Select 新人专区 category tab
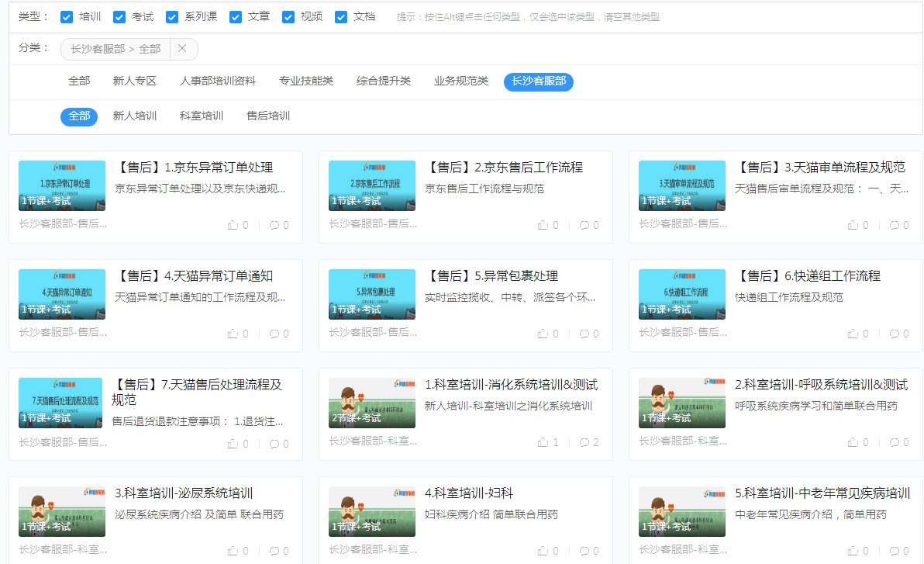 (135, 81)
